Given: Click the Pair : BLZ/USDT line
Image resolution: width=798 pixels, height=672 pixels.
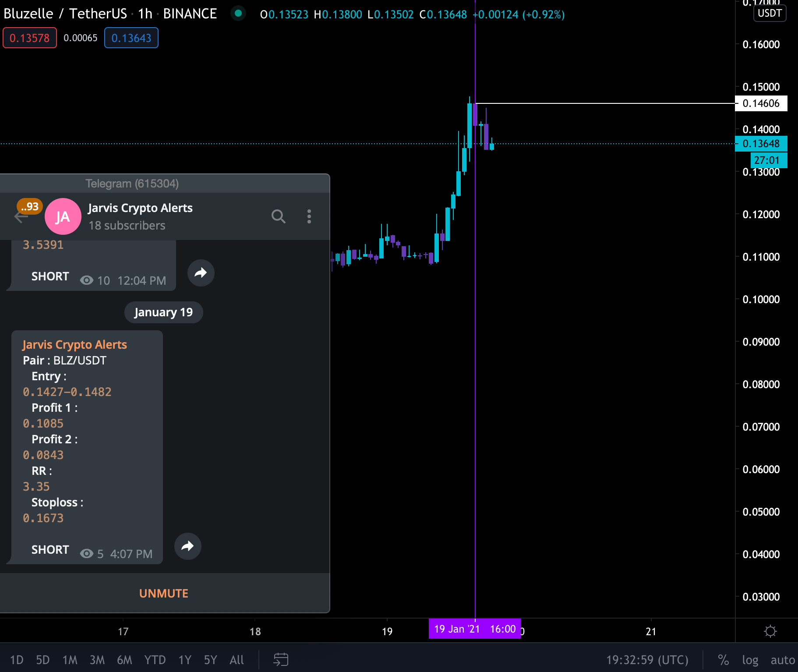Looking at the screenshot, I should point(64,360).
